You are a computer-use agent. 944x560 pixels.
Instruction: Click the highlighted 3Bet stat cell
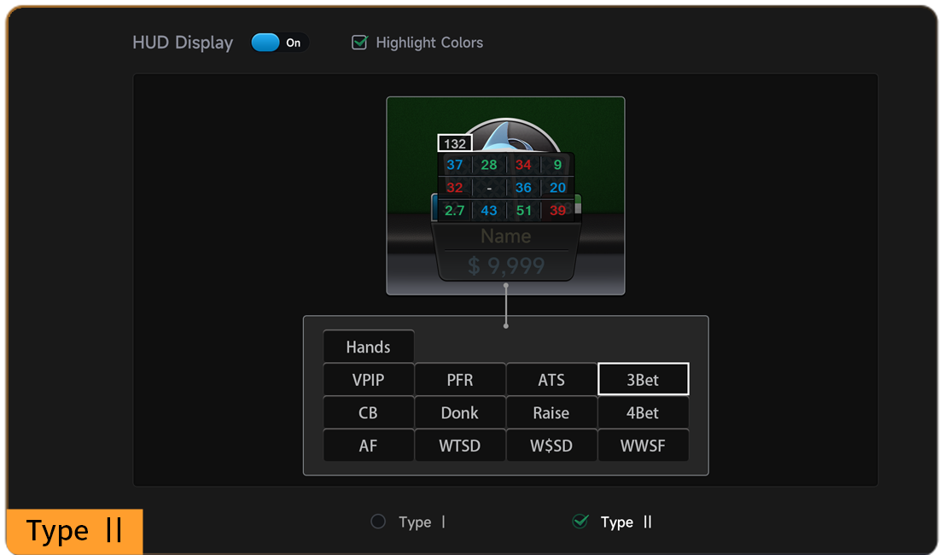[x=643, y=380]
